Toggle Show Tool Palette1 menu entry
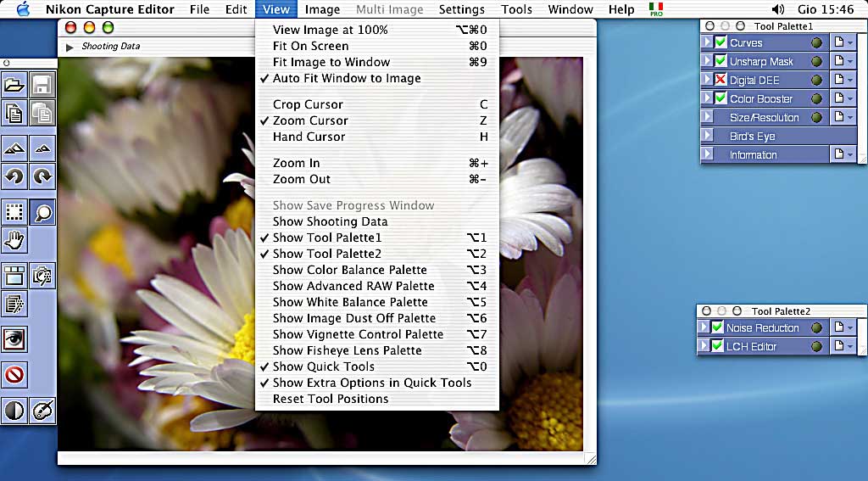The height and width of the screenshot is (481, 868). (x=376, y=238)
